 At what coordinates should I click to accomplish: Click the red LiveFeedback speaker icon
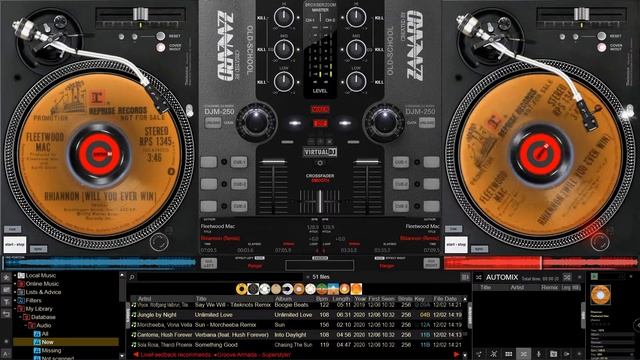coord(136,355)
